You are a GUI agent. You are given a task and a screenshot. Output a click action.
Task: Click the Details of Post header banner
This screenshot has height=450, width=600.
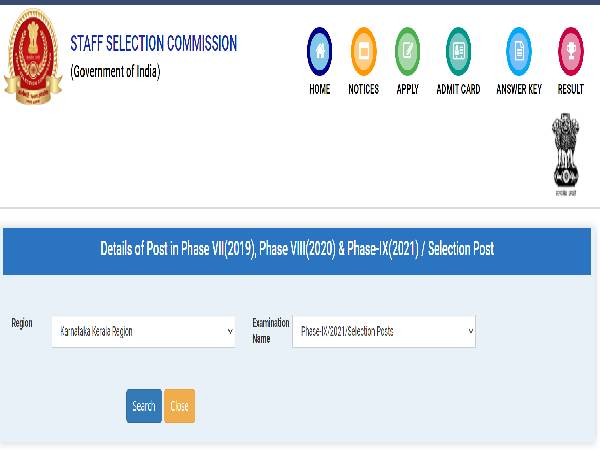(297, 249)
